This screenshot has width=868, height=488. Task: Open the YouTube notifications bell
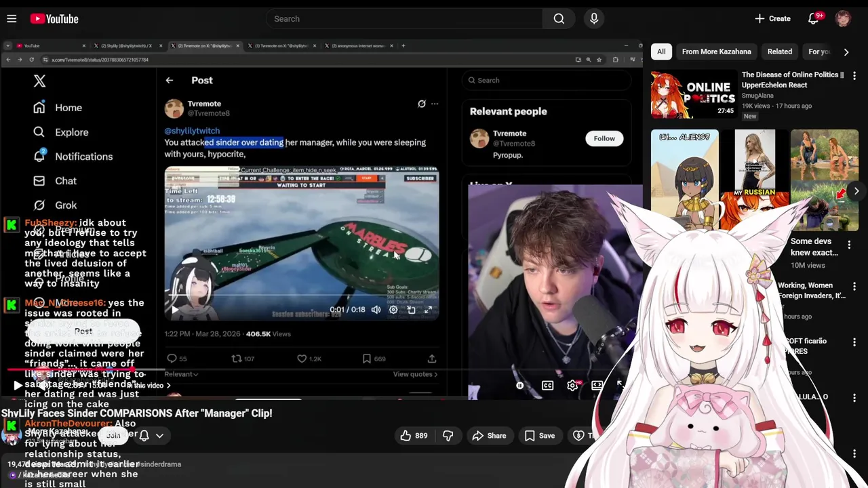[x=814, y=19]
